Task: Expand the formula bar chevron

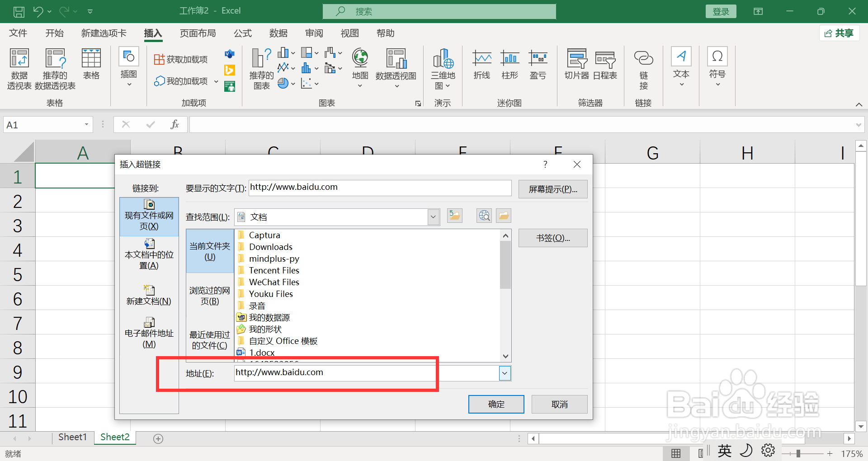Action: [x=859, y=125]
